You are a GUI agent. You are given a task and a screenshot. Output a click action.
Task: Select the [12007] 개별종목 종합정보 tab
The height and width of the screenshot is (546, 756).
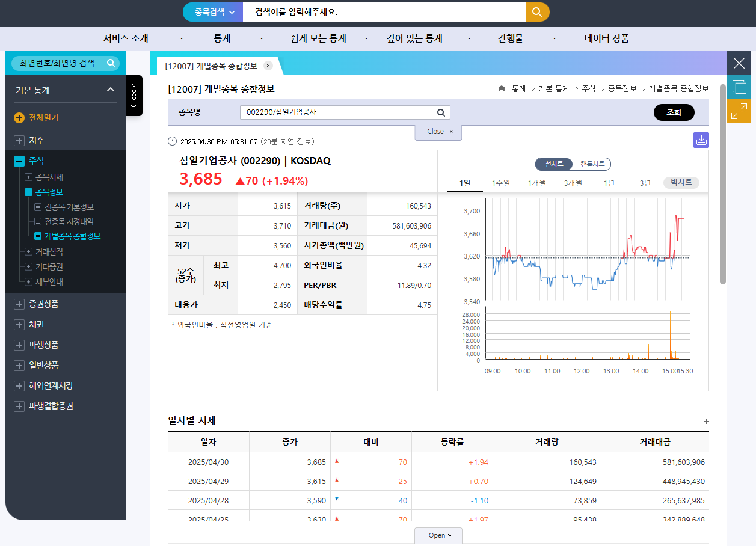pyautogui.click(x=211, y=66)
